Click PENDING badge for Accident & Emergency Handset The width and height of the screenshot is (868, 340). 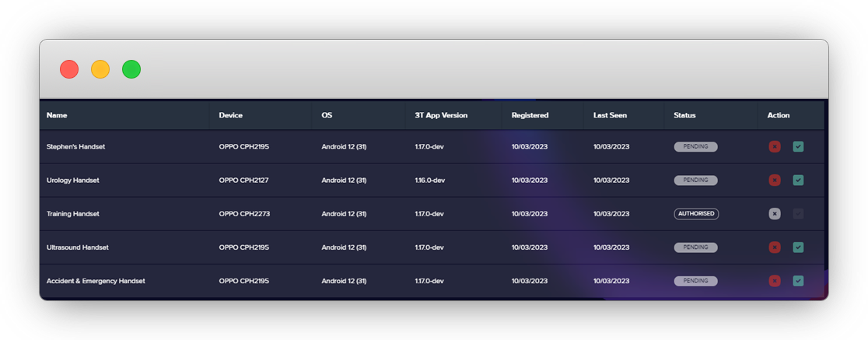pyautogui.click(x=696, y=281)
